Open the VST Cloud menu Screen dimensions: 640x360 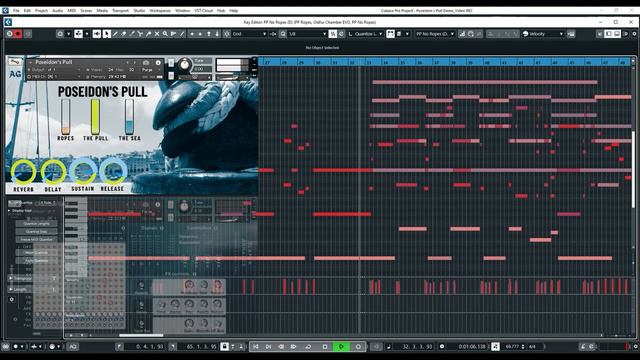pos(203,11)
